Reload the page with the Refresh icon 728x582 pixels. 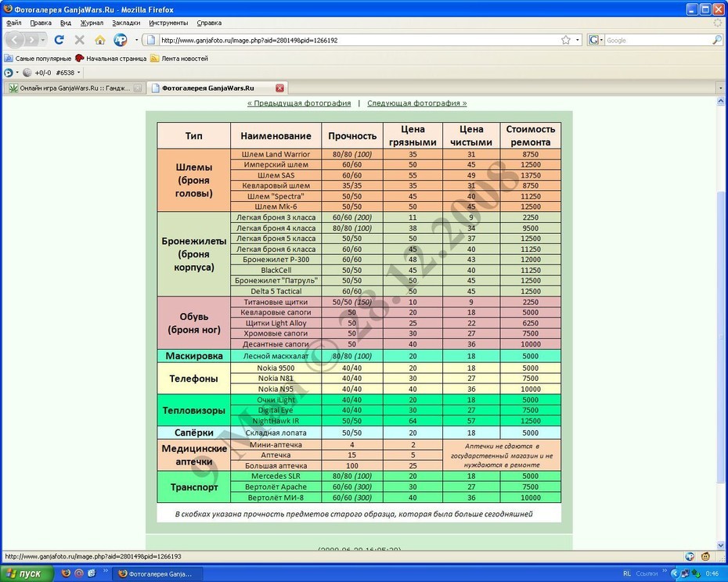coord(59,40)
